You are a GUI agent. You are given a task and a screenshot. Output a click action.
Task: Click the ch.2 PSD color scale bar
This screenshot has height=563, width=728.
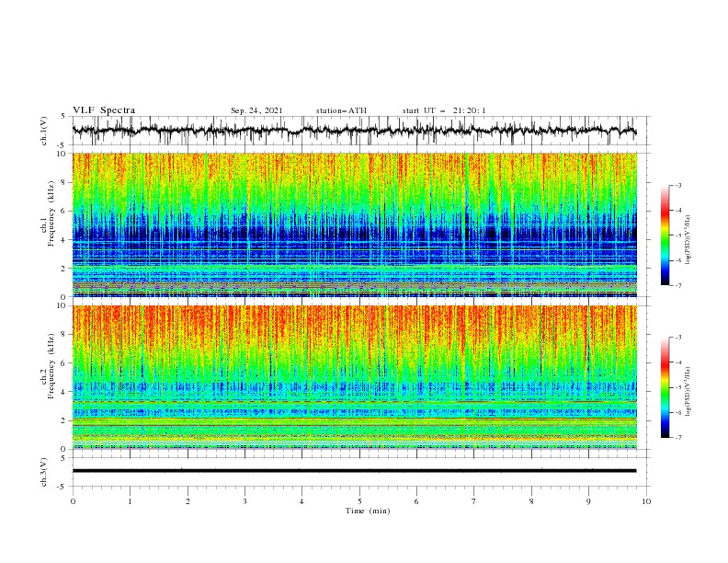[665, 387]
